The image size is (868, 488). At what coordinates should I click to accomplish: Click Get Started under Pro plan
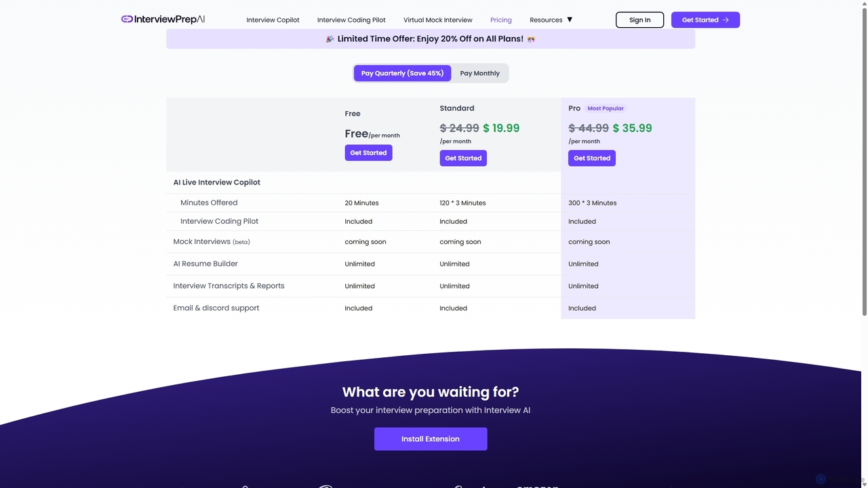tap(592, 158)
